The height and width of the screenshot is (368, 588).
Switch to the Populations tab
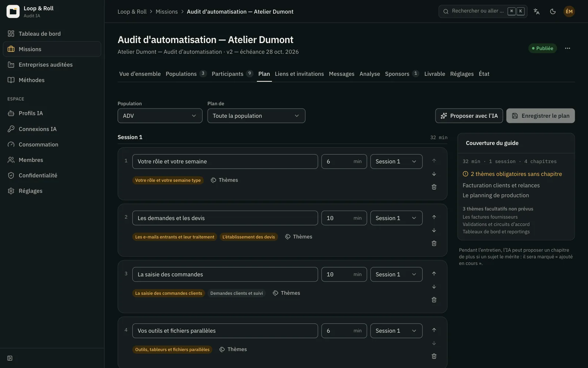click(x=186, y=74)
